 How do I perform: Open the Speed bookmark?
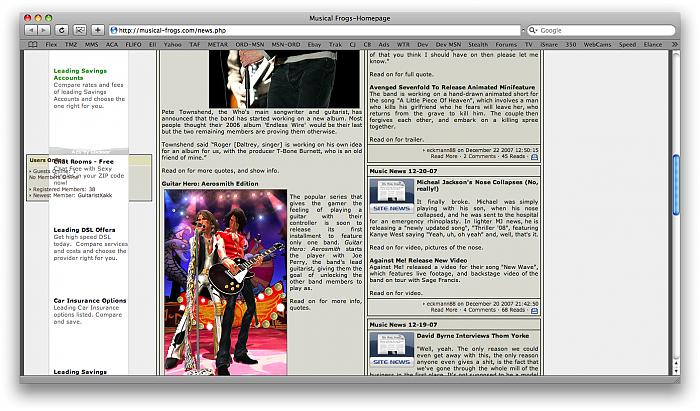[x=627, y=45]
